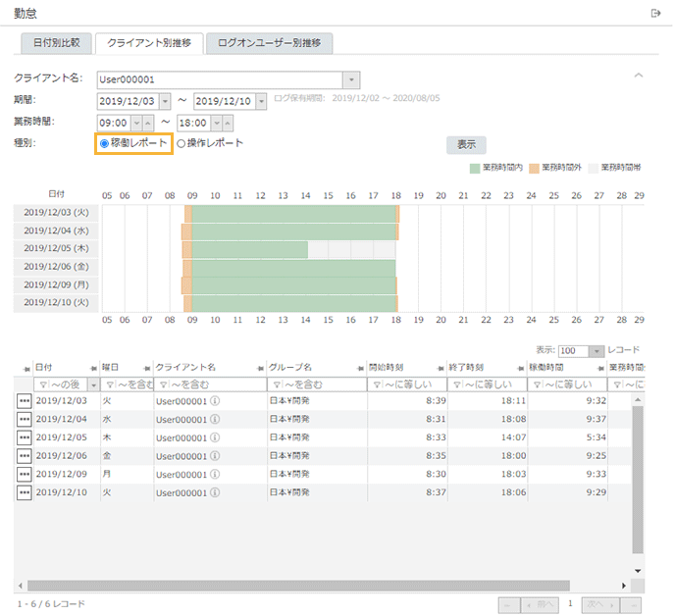Viewport: 674px width, 616px height.
Task: Select the 稼働レポート radio button
Action: 104,143
